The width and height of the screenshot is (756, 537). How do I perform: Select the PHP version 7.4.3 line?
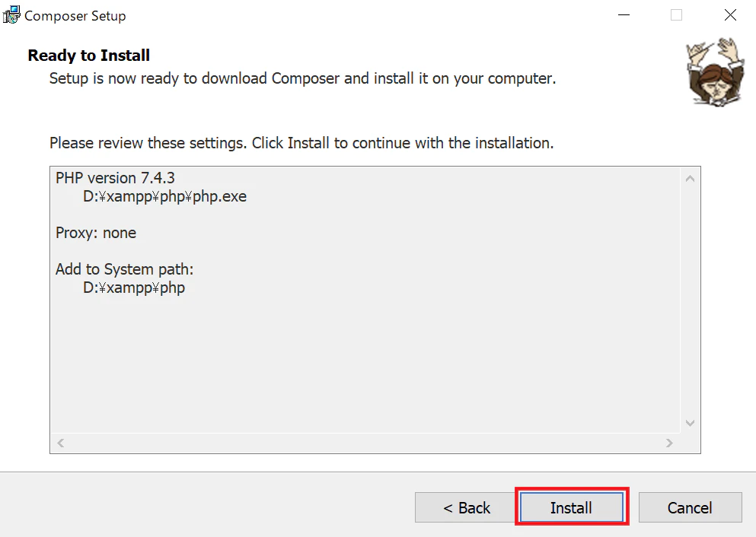click(115, 177)
